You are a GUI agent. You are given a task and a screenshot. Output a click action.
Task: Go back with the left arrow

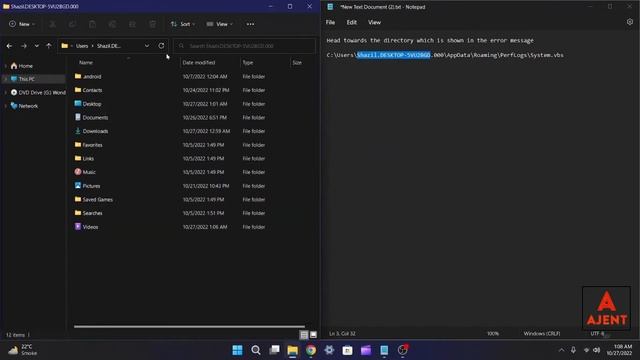[9, 46]
